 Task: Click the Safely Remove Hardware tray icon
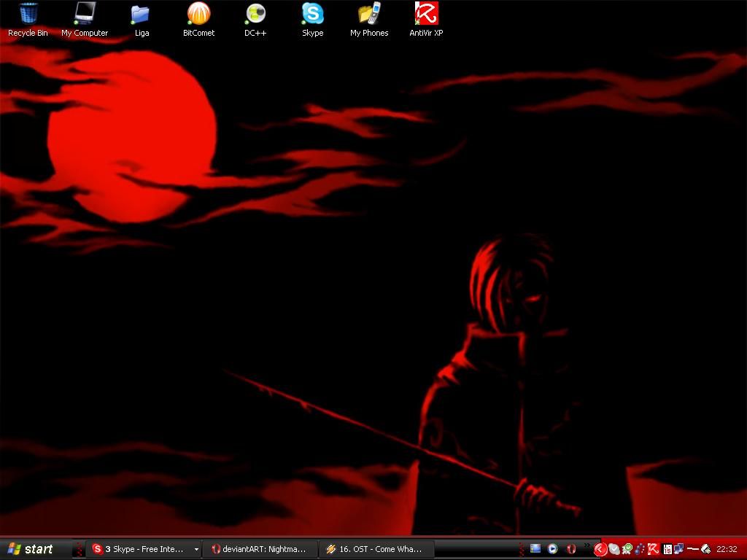pyautogui.click(x=705, y=549)
